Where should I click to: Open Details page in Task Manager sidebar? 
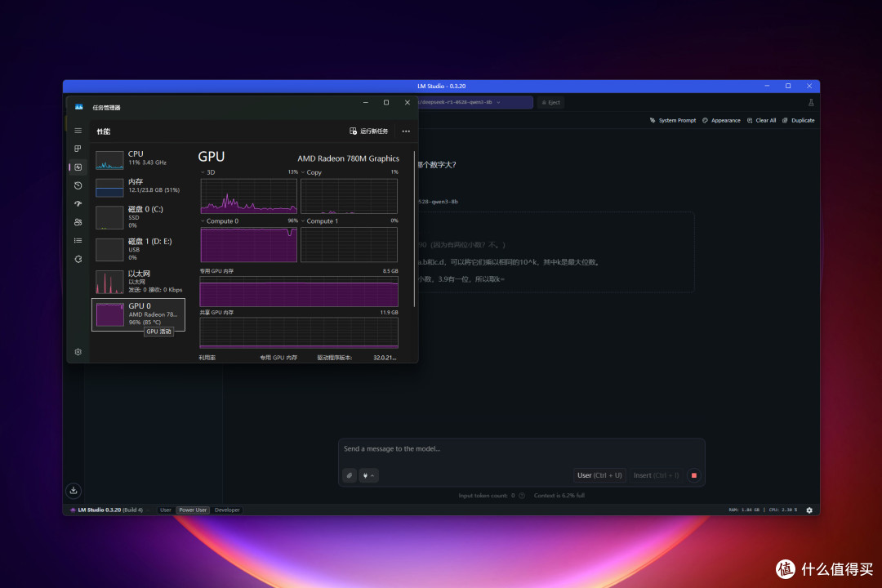[x=78, y=241]
